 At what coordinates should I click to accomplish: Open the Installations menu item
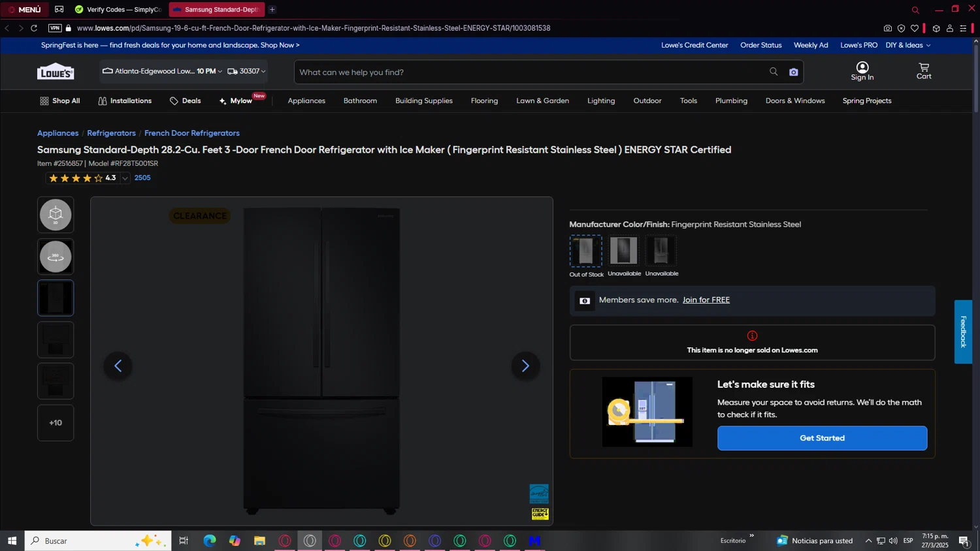tap(125, 101)
